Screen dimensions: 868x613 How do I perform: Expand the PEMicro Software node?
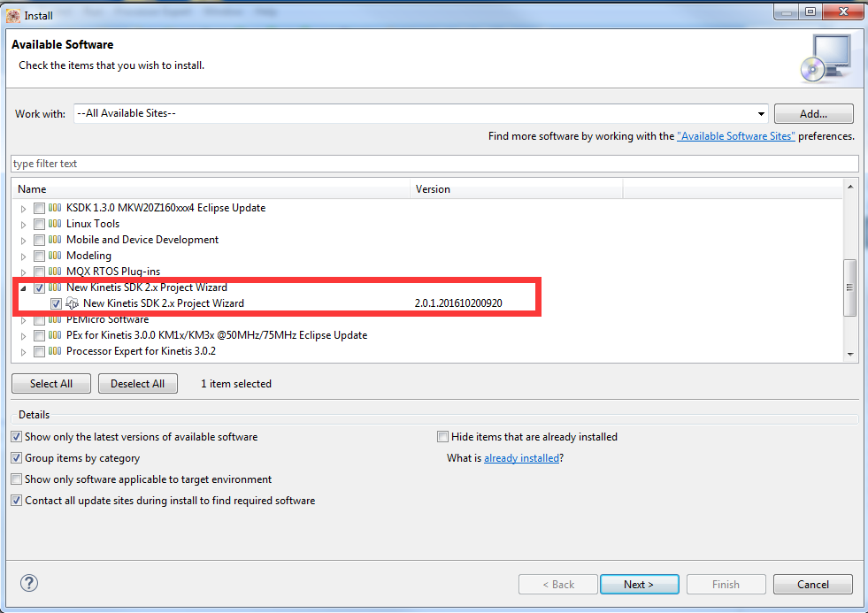click(x=23, y=320)
